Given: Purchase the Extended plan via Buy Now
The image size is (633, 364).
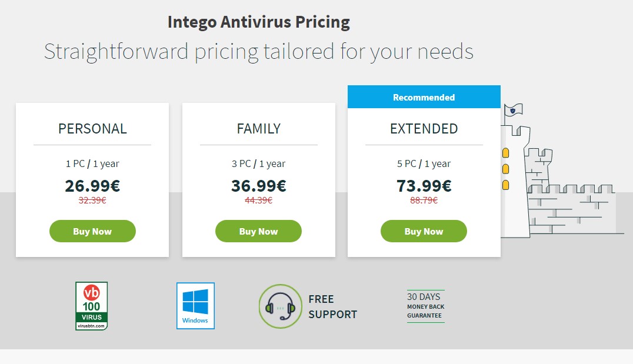Looking at the screenshot, I should 424,231.
